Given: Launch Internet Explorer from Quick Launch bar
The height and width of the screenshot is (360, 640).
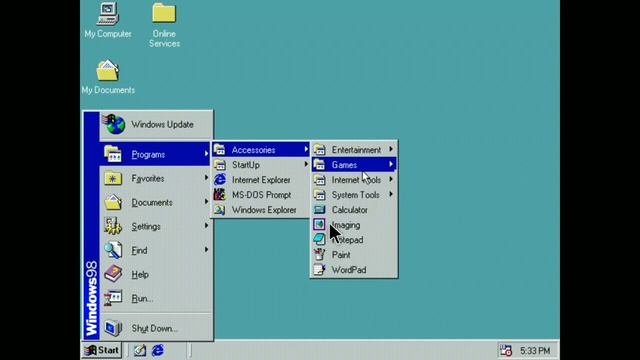Looking at the screenshot, I should 158,350.
